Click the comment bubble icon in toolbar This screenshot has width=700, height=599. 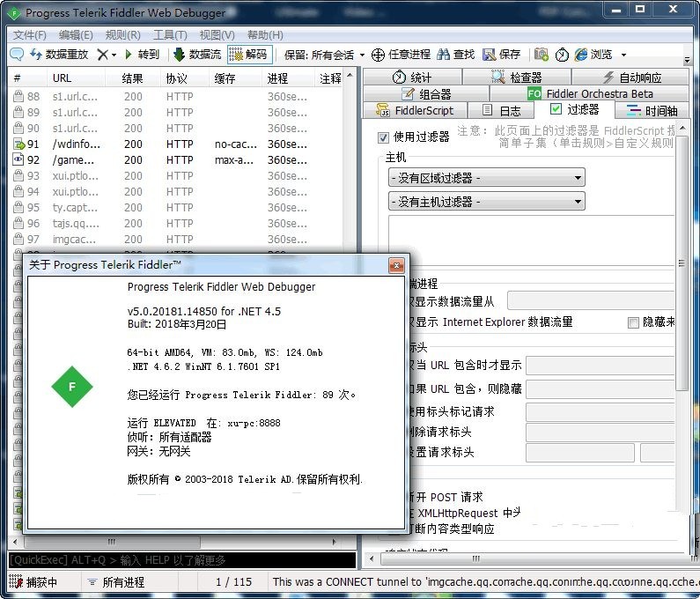coord(17,55)
